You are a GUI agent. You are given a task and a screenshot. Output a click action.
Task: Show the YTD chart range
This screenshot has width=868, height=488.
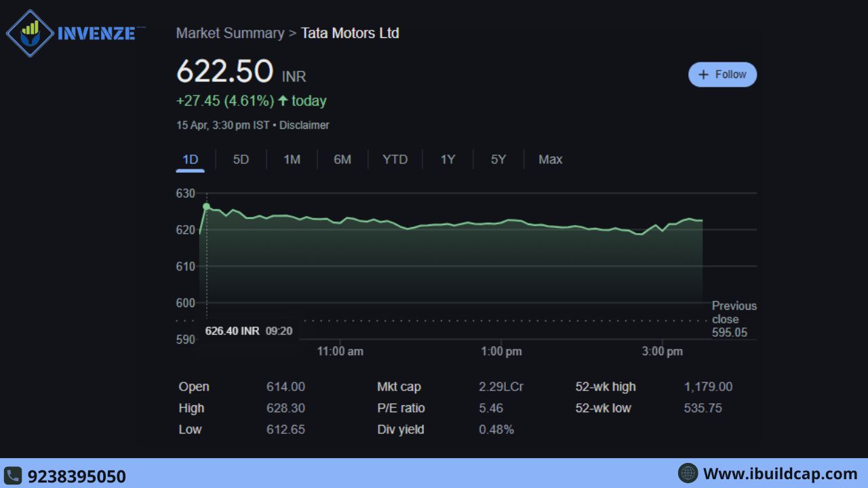click(x=395, y=159)
